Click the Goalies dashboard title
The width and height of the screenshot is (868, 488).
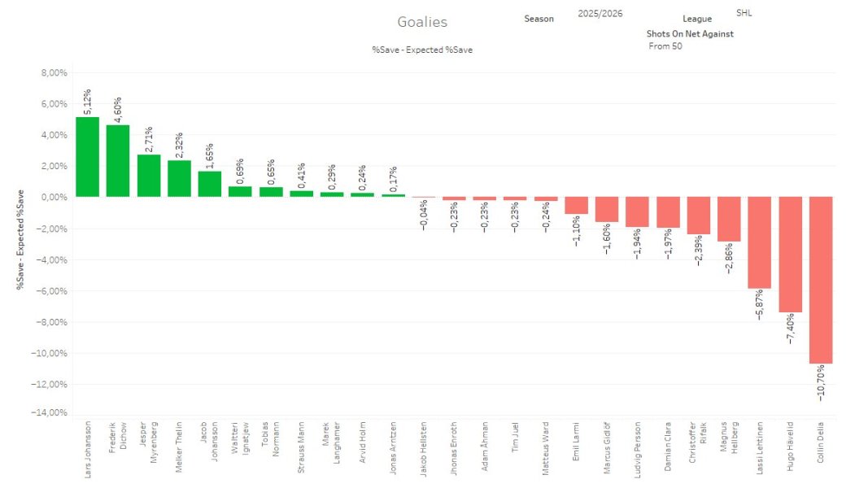coord(421,22)
